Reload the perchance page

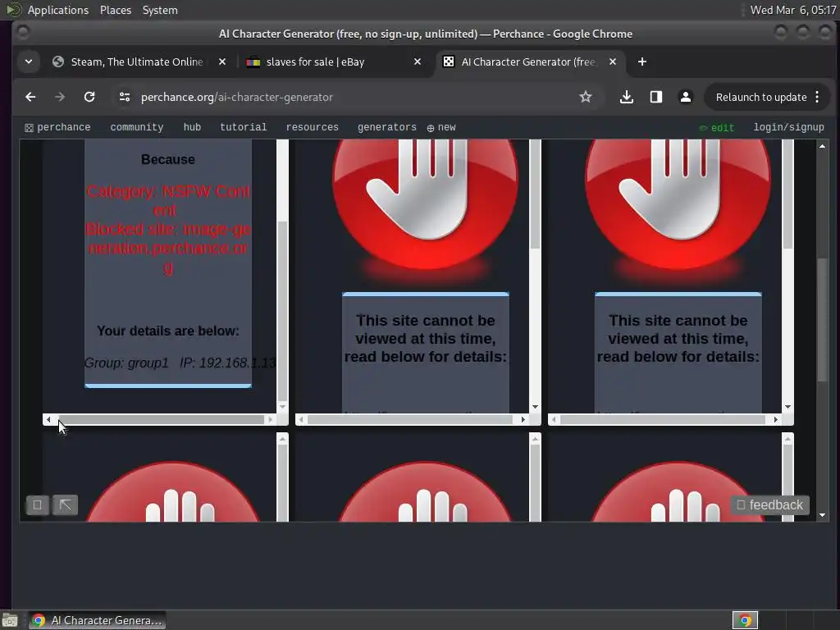tap(89, 97)
